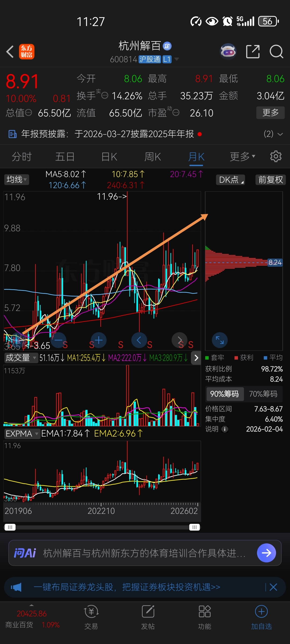The width and height of the screenshot is (290, 644).
Task: Open the 更多 chart period dropdown
Action: (242, 156)
